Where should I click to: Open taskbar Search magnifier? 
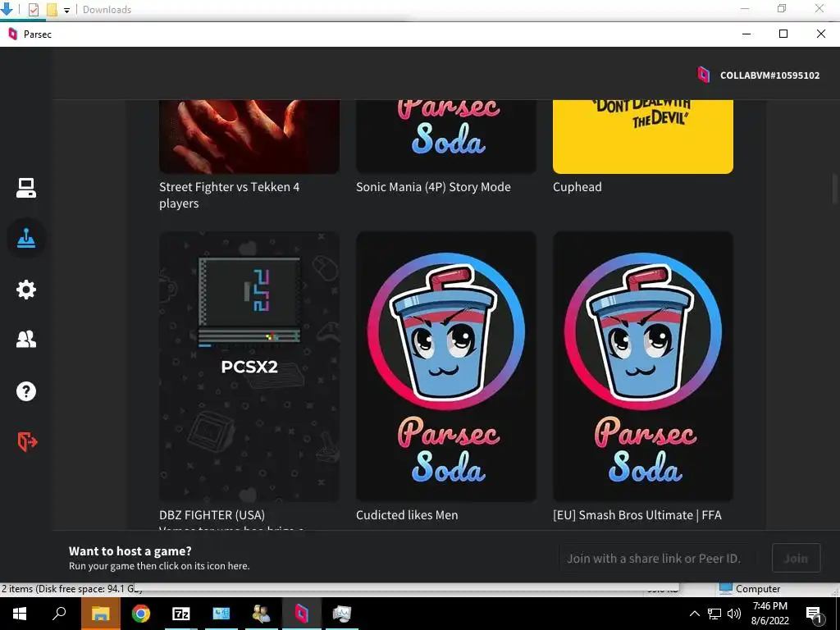[59, 614]
